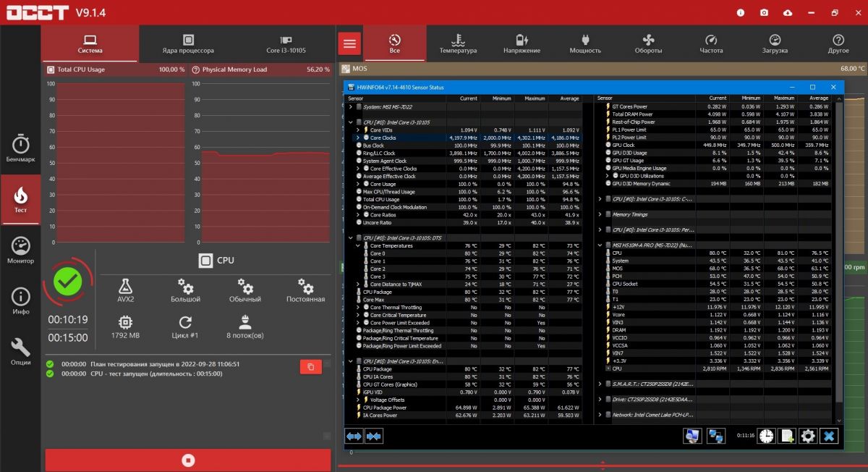Select the Мощность monitoring tab
Image resolution: width=868 pixels, height=472 pixels.
pos(585,44)
